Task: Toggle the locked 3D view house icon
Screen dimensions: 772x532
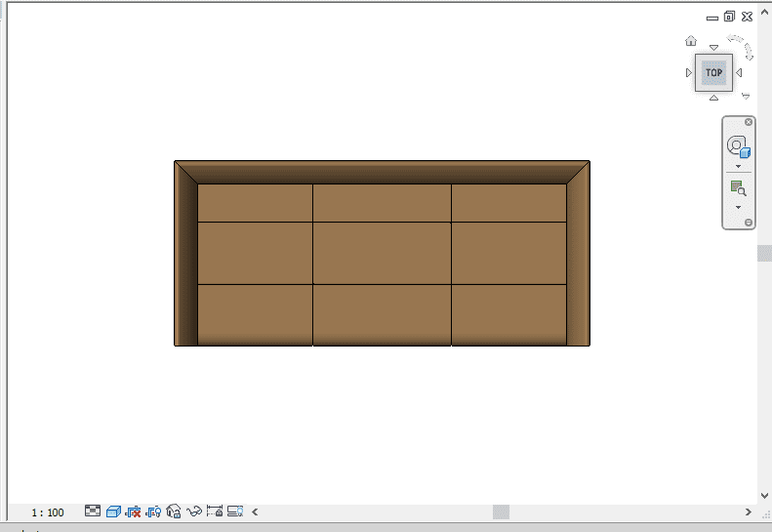Action: (174, 511)
